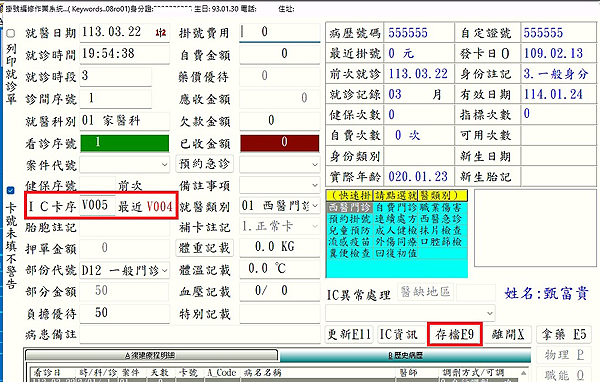Click the app icon in title bar

[x=1, y=8]
